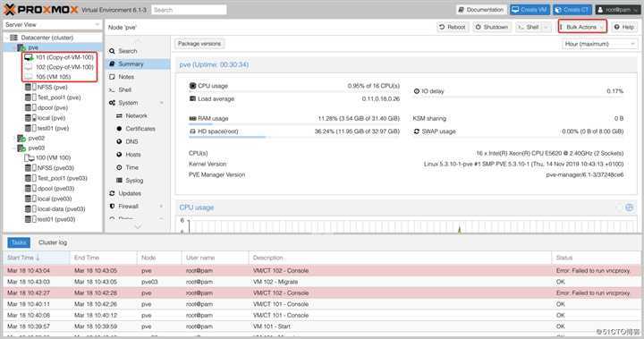Click the pve02 node server icon
644x339 pixels.
pyautogui.click(x=21, y=138)
